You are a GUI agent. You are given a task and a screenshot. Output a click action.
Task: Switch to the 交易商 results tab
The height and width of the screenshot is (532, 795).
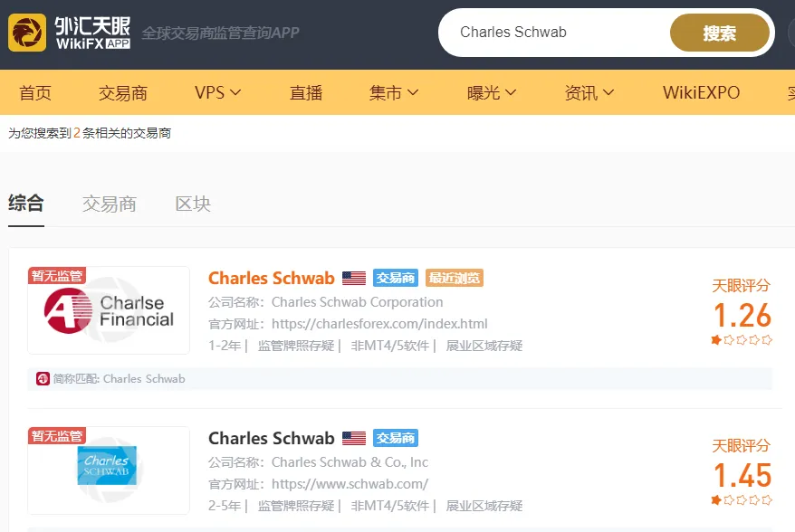[110, 204]
